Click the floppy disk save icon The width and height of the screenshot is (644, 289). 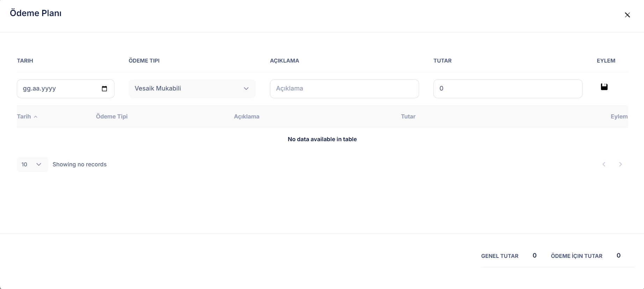coord(604,87)
